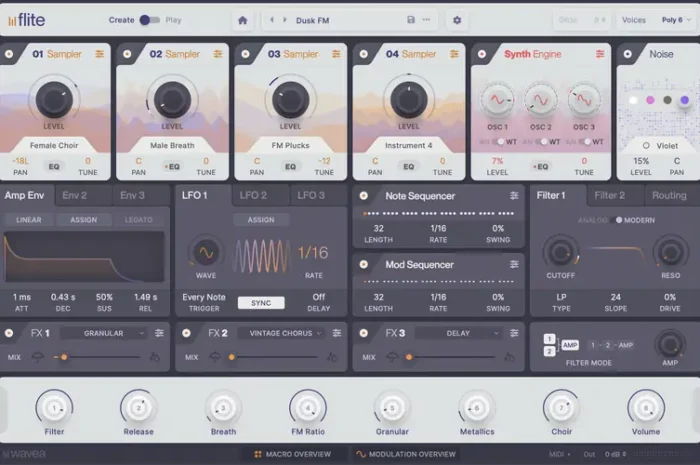Select the OSC 2 waveform icon
This screenshot has height=465, width=700.
540,100
